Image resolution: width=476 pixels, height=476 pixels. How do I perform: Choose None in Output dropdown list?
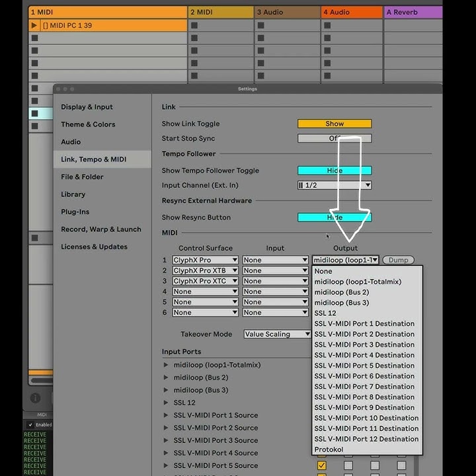pyautogui.click(x=367, y=271)
